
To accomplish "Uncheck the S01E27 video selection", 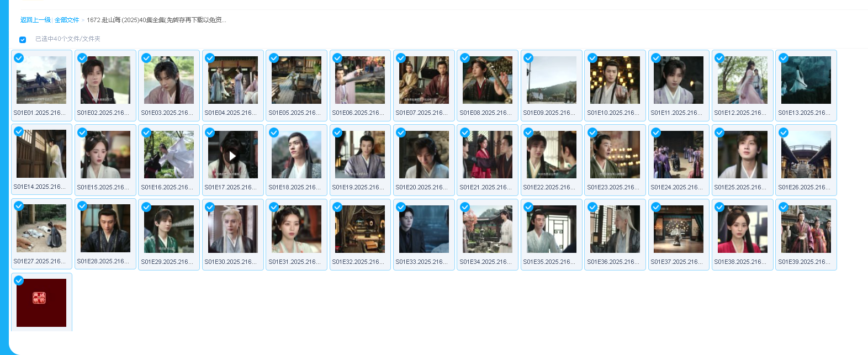I will pos(19,206).
